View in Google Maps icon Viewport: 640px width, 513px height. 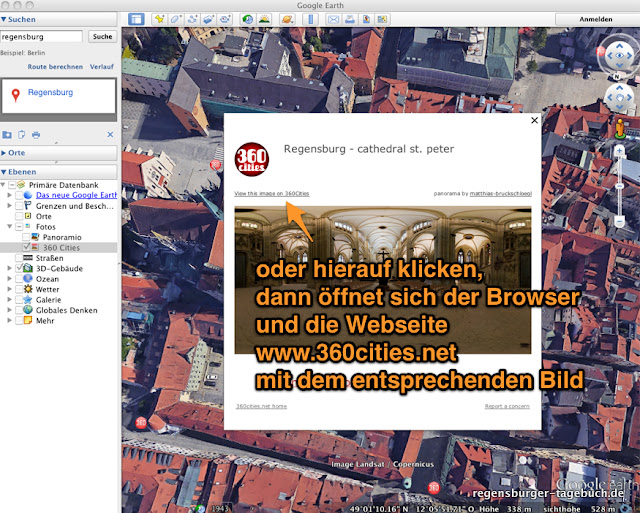pyautogui.click(x=382, y=19)
